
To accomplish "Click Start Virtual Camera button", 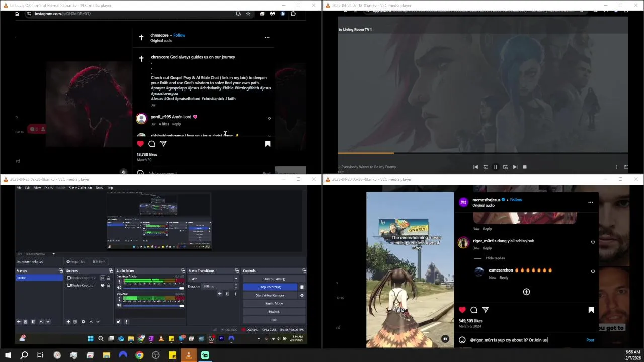I will click(270, 295).
